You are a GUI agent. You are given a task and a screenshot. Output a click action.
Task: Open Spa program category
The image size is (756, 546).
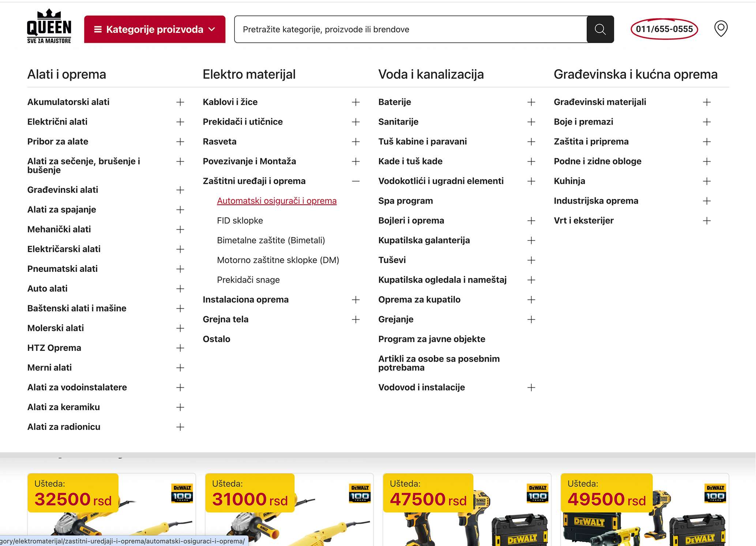coord(405,201)
